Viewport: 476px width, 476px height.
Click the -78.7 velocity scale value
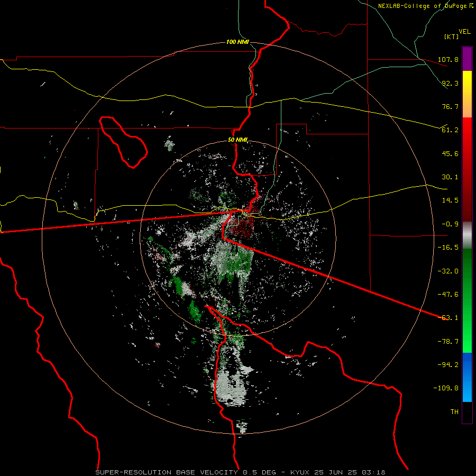click(448, 342)
